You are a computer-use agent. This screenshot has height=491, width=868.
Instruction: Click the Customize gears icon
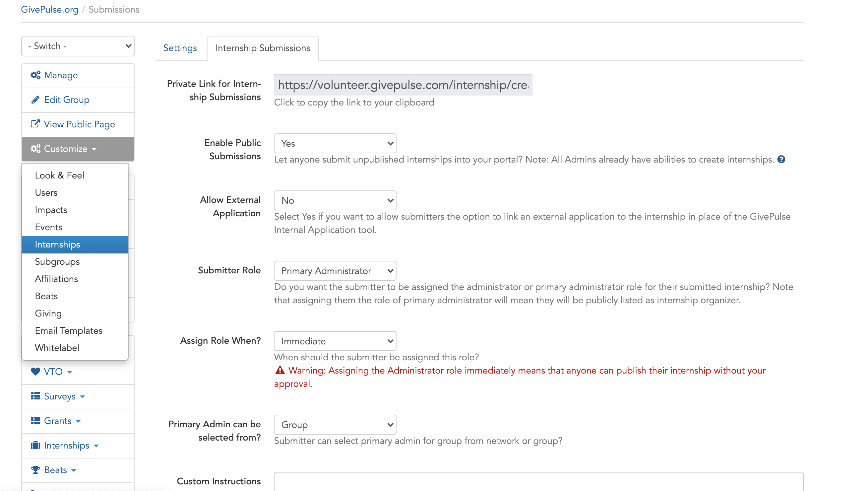35,149
